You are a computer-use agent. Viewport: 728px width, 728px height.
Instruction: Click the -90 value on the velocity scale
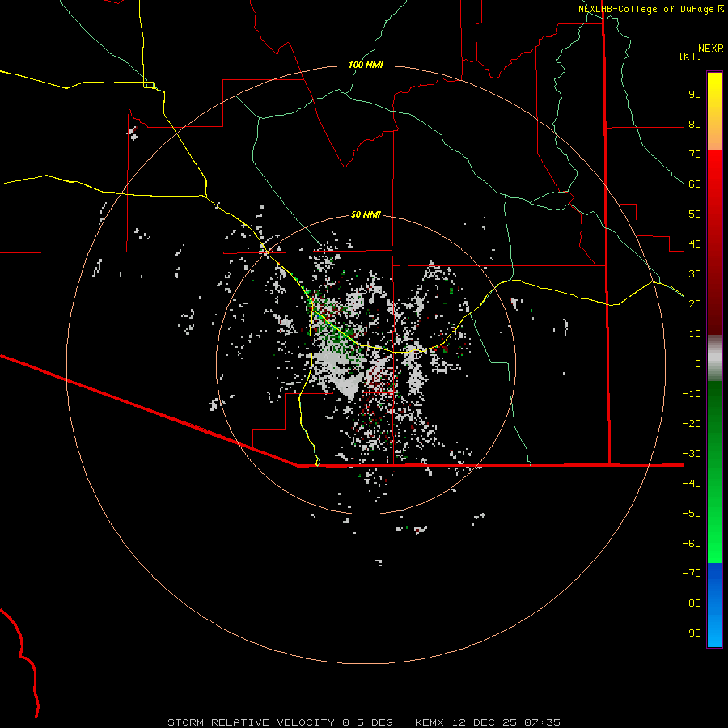[x=692, y=633]
